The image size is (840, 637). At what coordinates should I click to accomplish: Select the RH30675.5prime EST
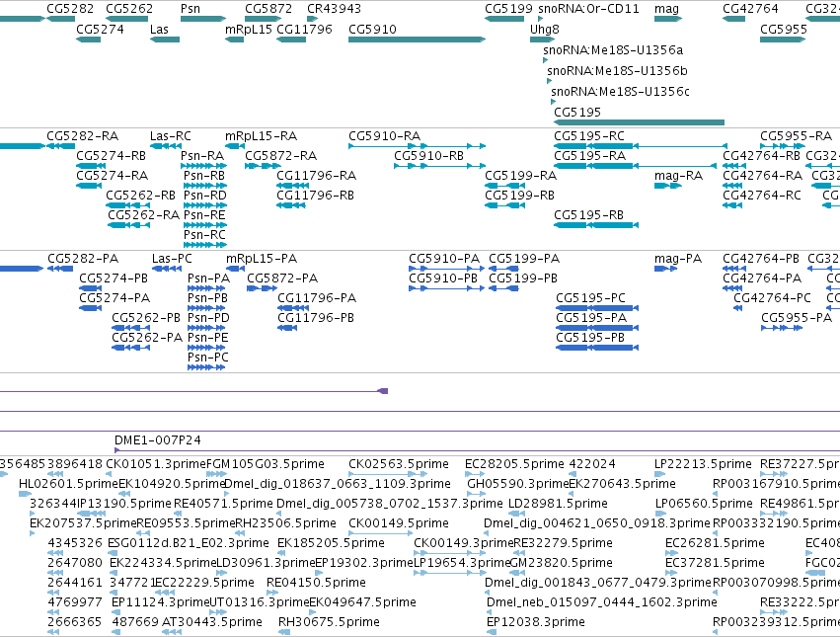point(284,632)
